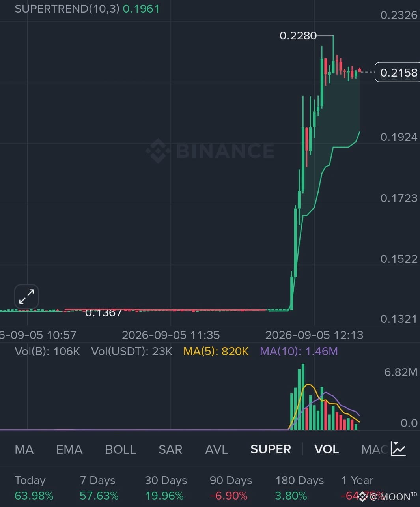Image resolution: width=420 pixels, height=507 pixels.
Task: Click the Vol MA(5) 820K label
Action: click(x=216, y=351)
